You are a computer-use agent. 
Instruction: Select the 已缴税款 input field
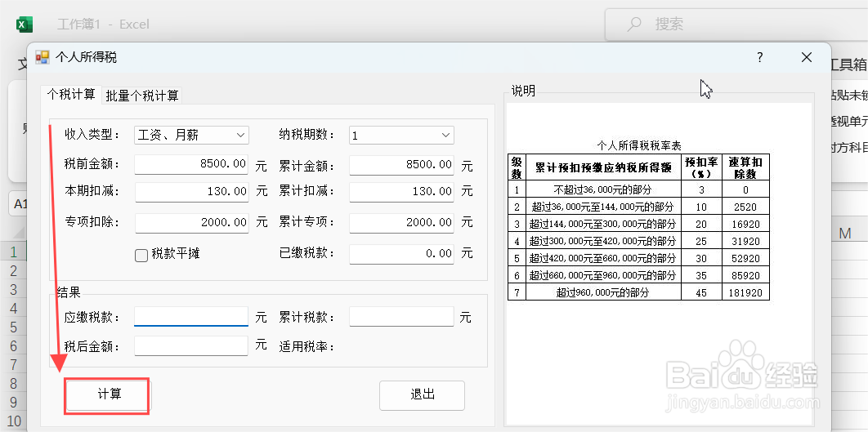click(x=400, y=254)
